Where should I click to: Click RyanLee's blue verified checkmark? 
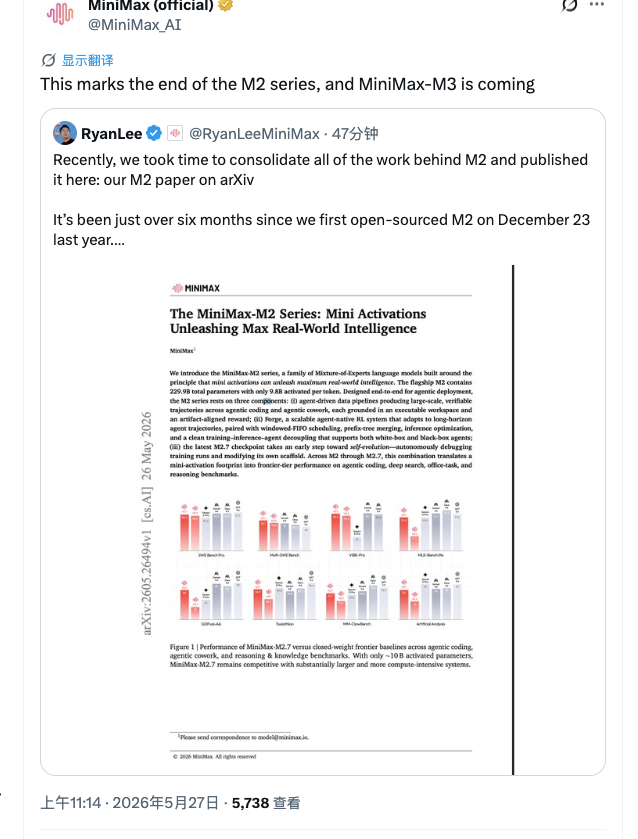[x=154, y=133]
